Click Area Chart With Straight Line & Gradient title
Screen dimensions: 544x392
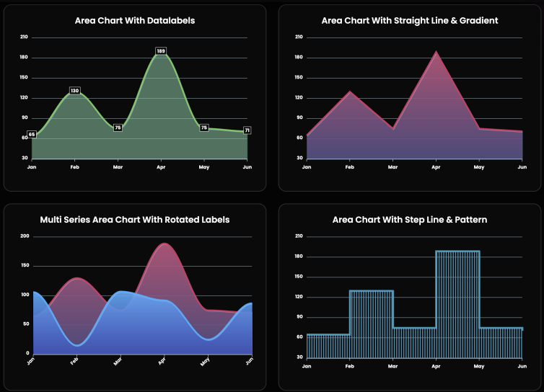tap(410, 20)
